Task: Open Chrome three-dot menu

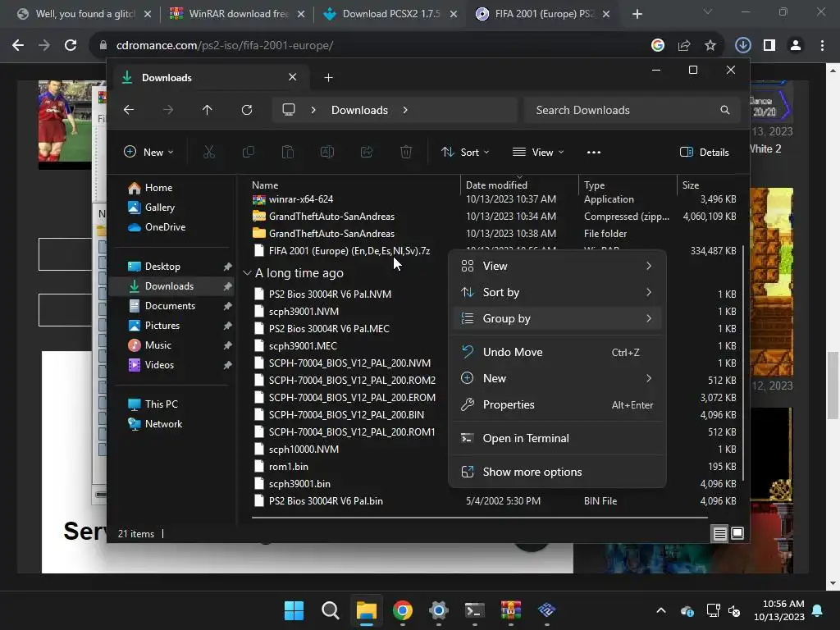Action: click(822, 46)
